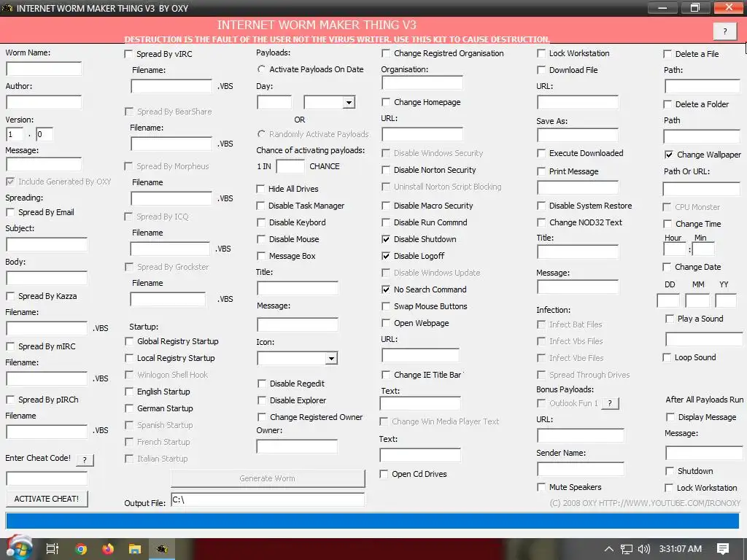Tick the Spread By Email checkbox

(10, 212)
